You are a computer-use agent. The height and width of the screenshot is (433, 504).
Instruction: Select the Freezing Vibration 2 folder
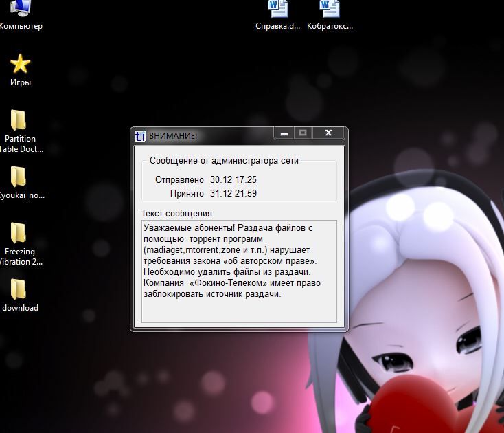[19, 232]
